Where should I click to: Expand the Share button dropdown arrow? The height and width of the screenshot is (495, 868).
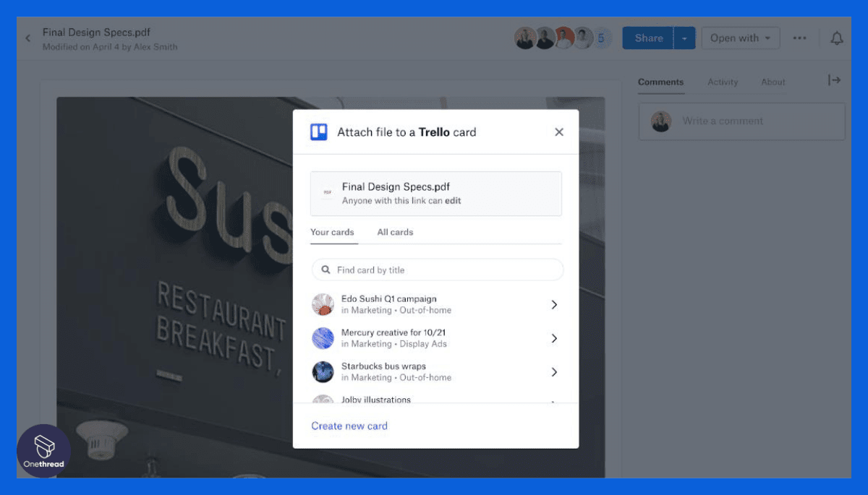click(x=684, y=38)
